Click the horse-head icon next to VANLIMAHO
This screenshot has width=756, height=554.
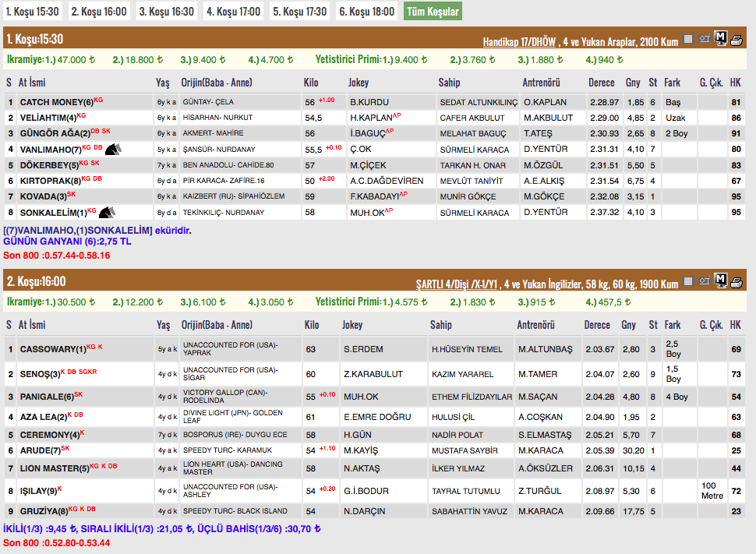click(113, 148)
